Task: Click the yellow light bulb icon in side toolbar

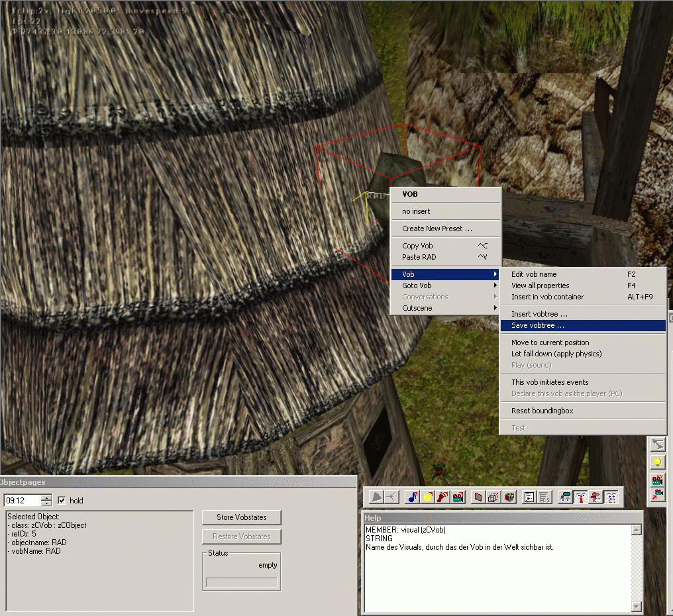Action: point(657,462)
